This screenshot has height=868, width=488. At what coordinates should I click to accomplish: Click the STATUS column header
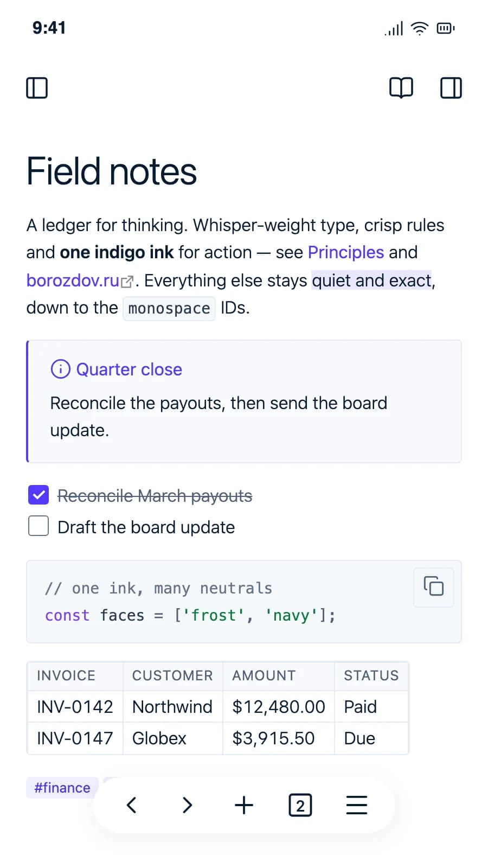[x=371, y=675]
